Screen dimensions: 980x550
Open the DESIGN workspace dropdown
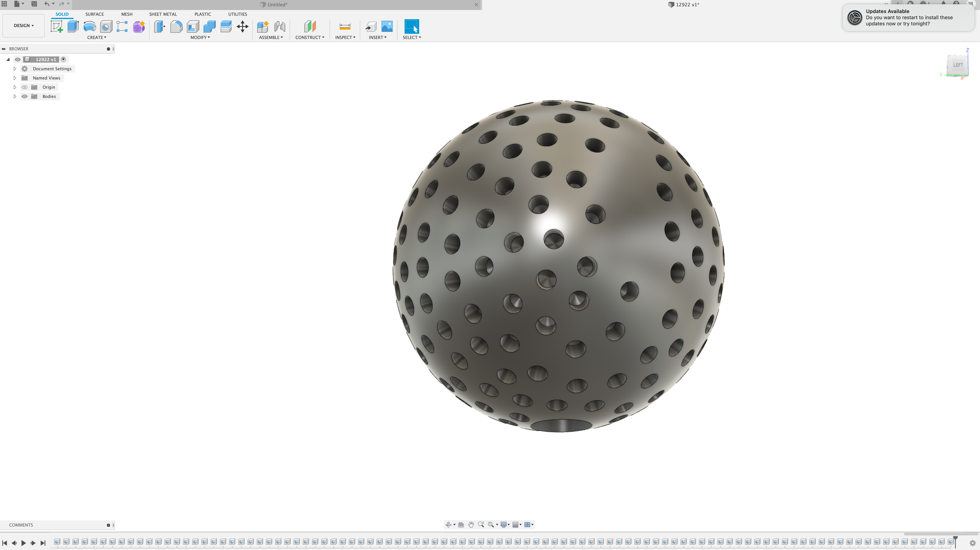coord(24,26)
